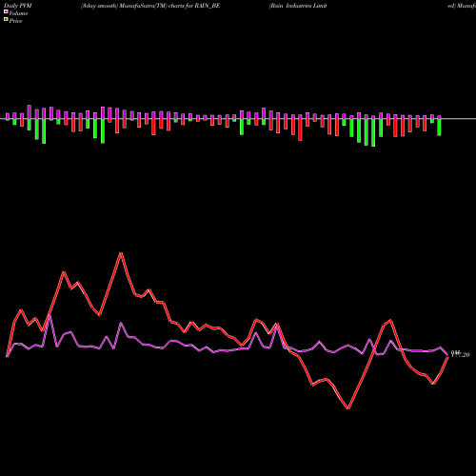Click the highest red price line peak

pyautogui.click(x=121, y=253)
